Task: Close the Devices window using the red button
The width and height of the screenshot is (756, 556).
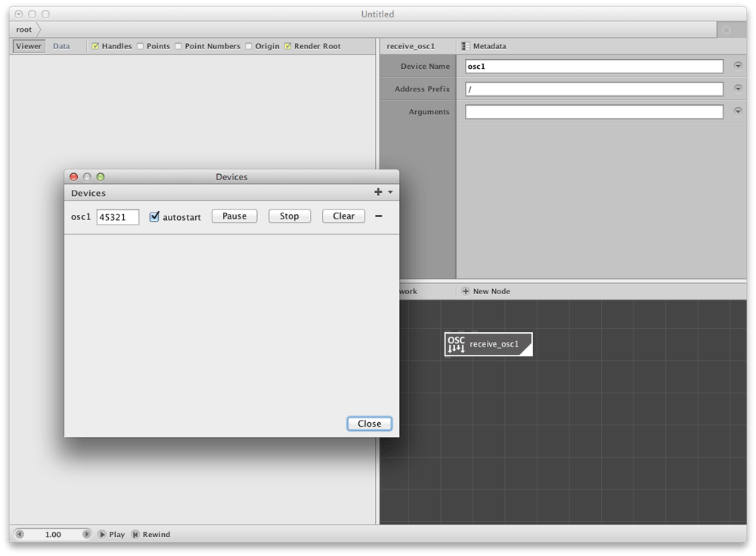Action: tap(74, 177)
